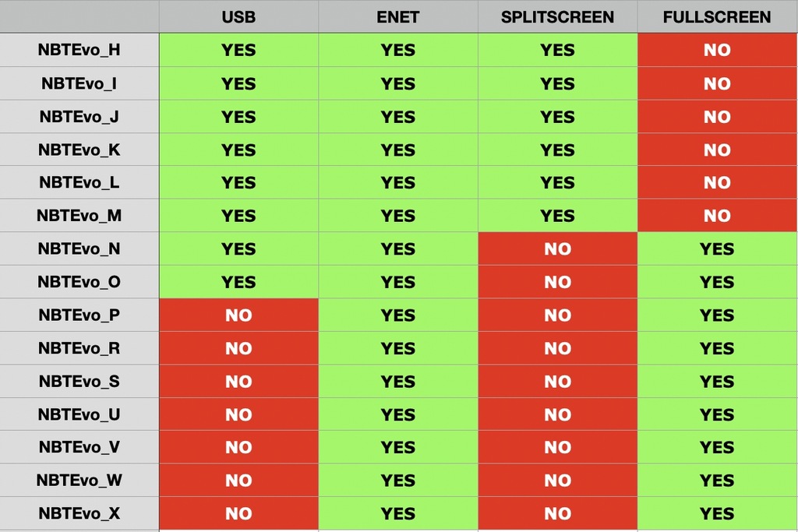This screenshot has height=532, width=798.
Task: Click ENET value for NBTEvo_S
Action: (398, 382)
